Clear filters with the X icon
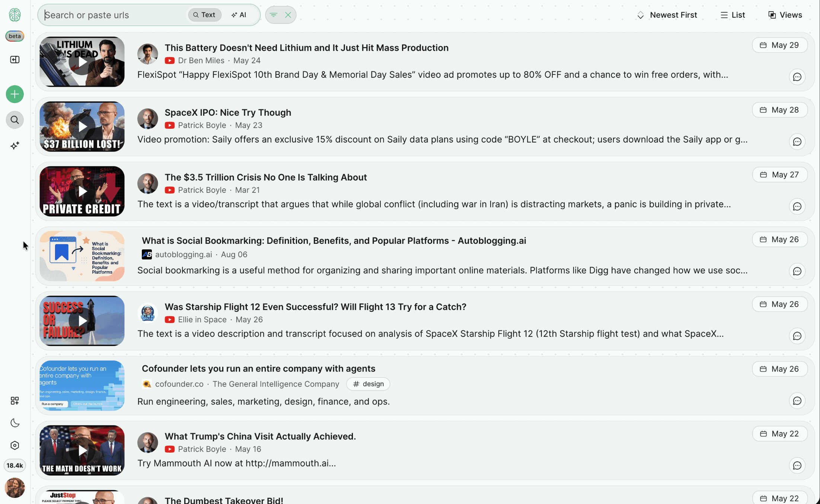 288,15
